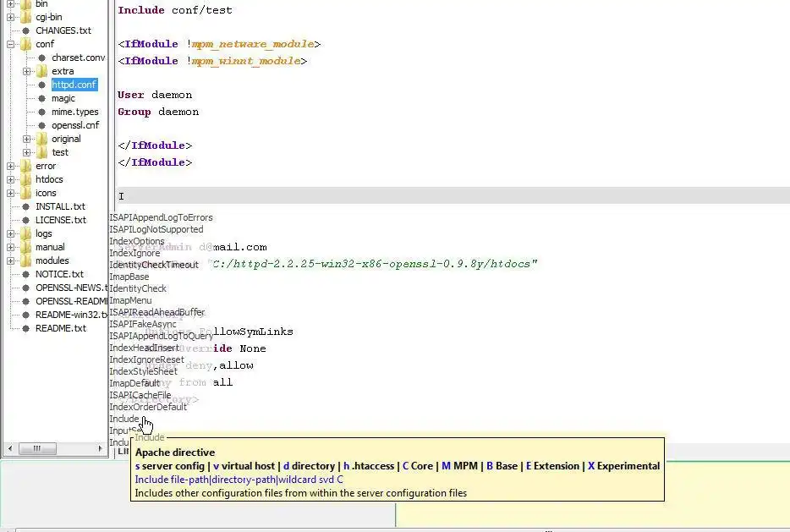Open README-win32 file in tree
This screenshot has width=790, height=532.
coord(71,315)
